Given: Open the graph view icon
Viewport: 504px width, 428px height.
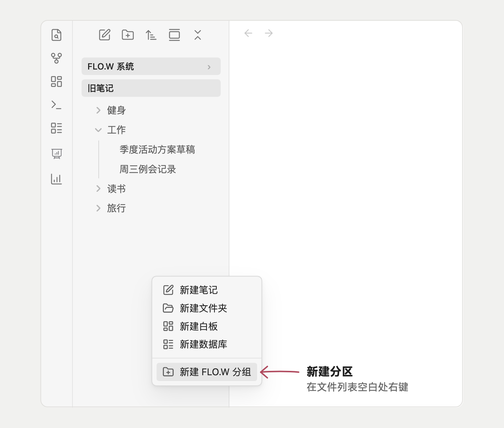Looking at the screenshot, I should [x=56, y=58].
